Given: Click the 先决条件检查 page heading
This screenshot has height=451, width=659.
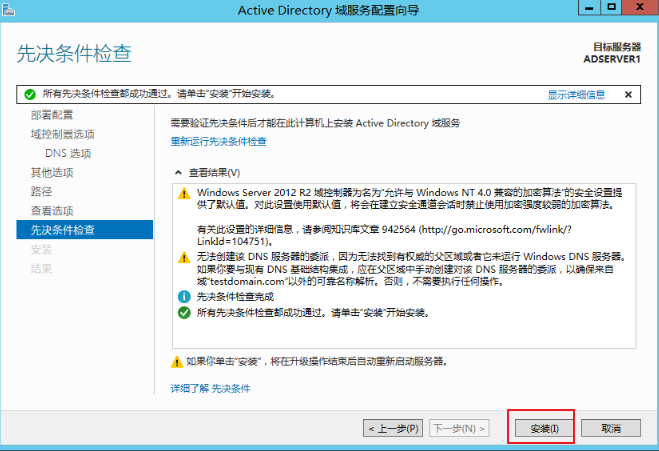Looking at the screenshot, I should (74, 54).
